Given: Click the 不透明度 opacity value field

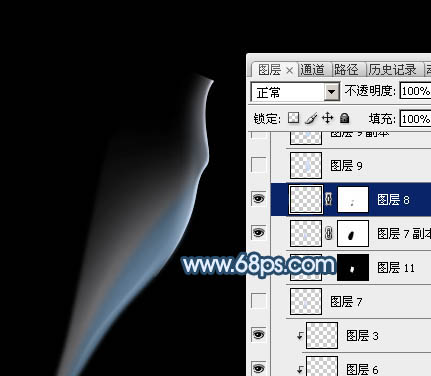Looking at the screenshot, I should [415, 91].
